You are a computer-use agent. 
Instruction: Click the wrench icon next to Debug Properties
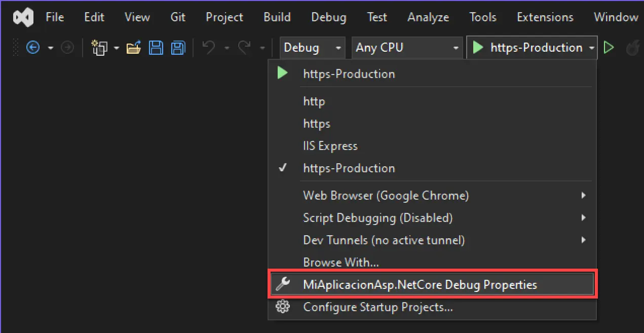(x=282, y=284)
